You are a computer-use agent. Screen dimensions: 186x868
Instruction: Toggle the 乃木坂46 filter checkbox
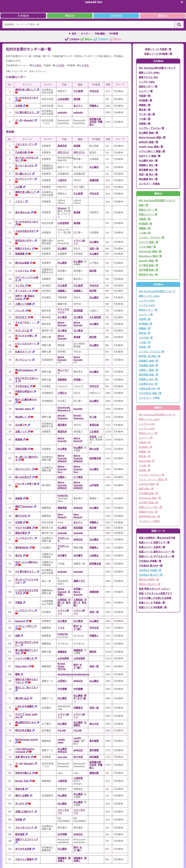66,39
